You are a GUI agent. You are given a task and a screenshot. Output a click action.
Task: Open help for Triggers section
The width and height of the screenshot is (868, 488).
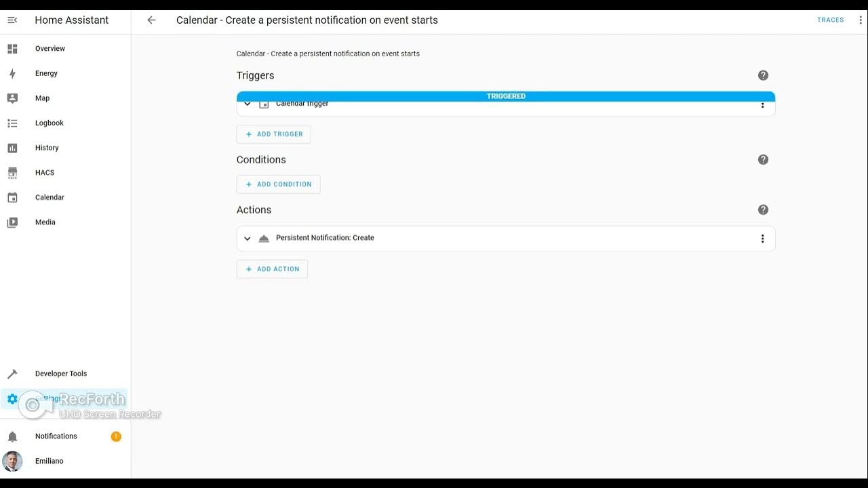[x=763, y=75]
